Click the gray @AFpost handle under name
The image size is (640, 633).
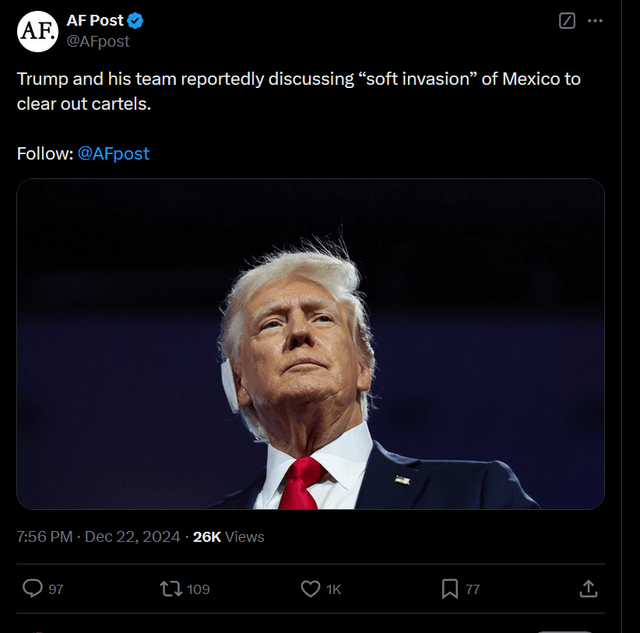(98, 41)
